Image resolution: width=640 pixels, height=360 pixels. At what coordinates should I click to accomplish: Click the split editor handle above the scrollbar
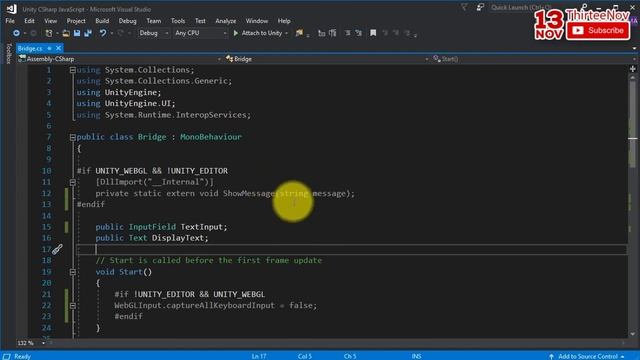coord(633,69)
